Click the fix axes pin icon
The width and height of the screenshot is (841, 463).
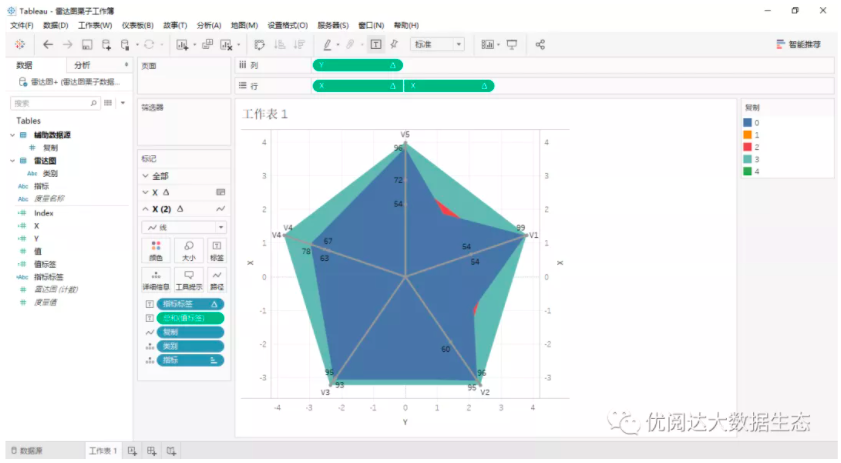394,45
